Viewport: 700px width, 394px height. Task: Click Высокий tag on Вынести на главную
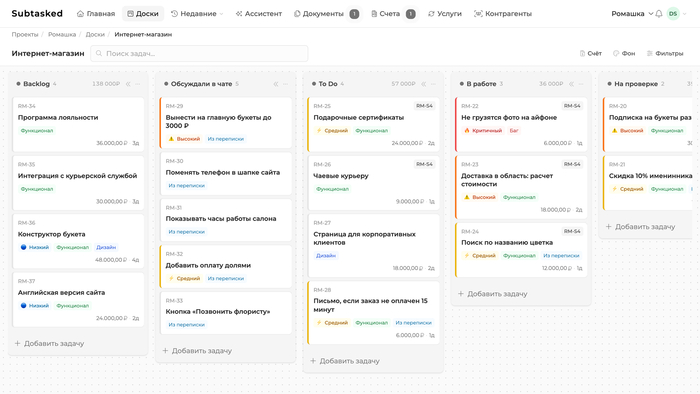(x=184, y=139)
